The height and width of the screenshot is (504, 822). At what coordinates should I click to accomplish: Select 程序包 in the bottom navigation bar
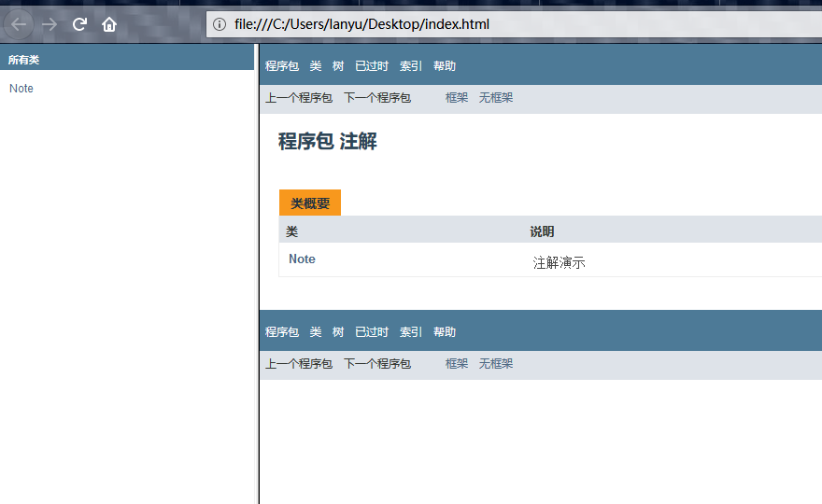[282, 332]
